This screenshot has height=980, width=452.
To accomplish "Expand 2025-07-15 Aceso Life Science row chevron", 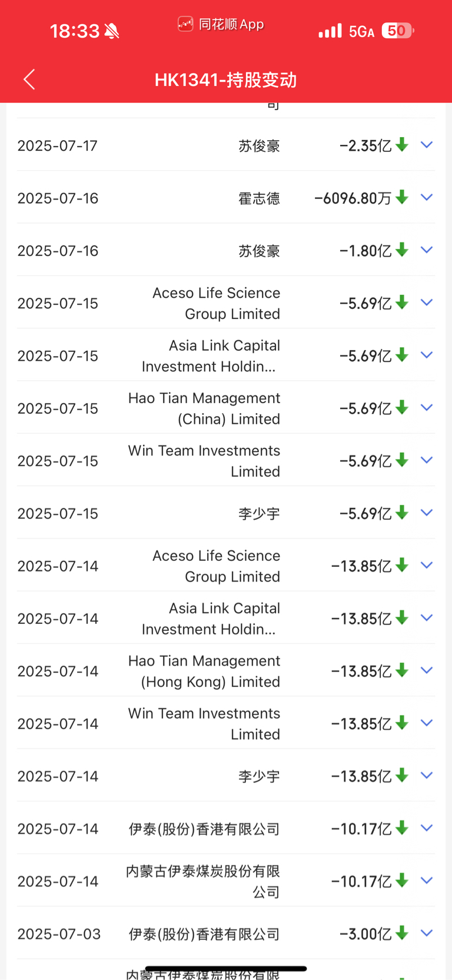I will (x=427, y=303).
